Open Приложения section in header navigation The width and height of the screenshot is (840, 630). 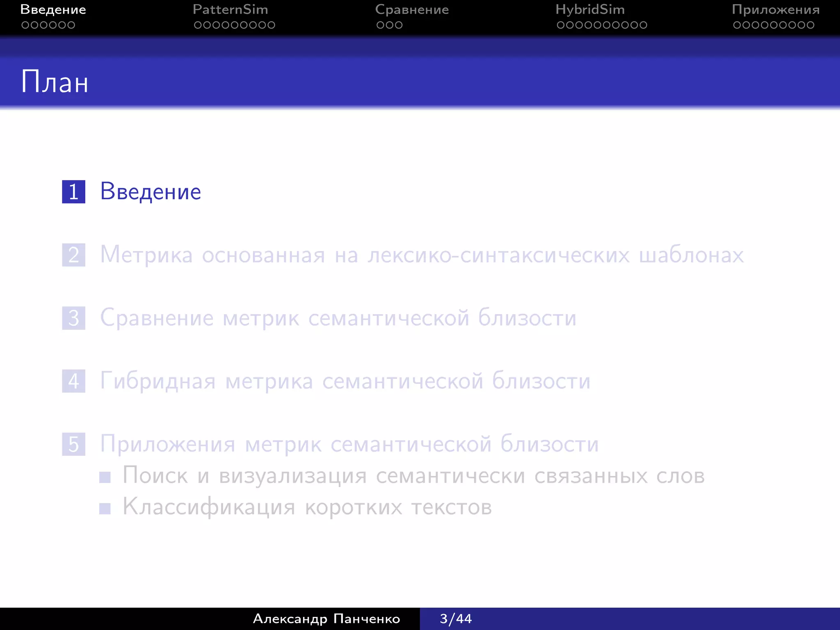click(x=776, y=10)
